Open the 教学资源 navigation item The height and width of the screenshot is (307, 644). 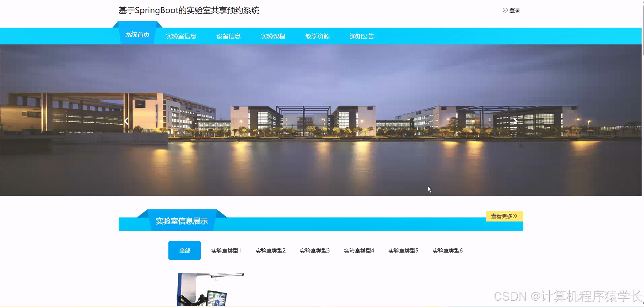(318, 36)
